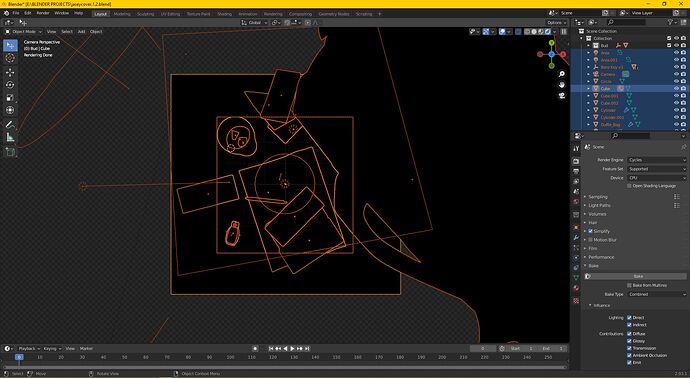Viewport: 690px width, 378px height.
Task: Open Global transform orientation dropdown
Action: pos(254,22)
